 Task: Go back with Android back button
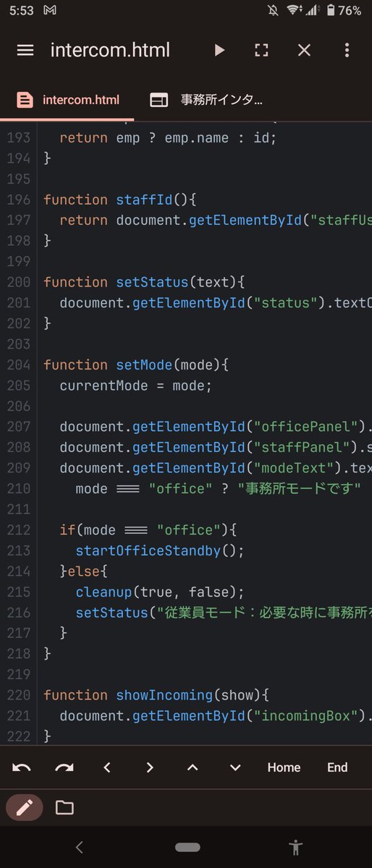[80, 847]
